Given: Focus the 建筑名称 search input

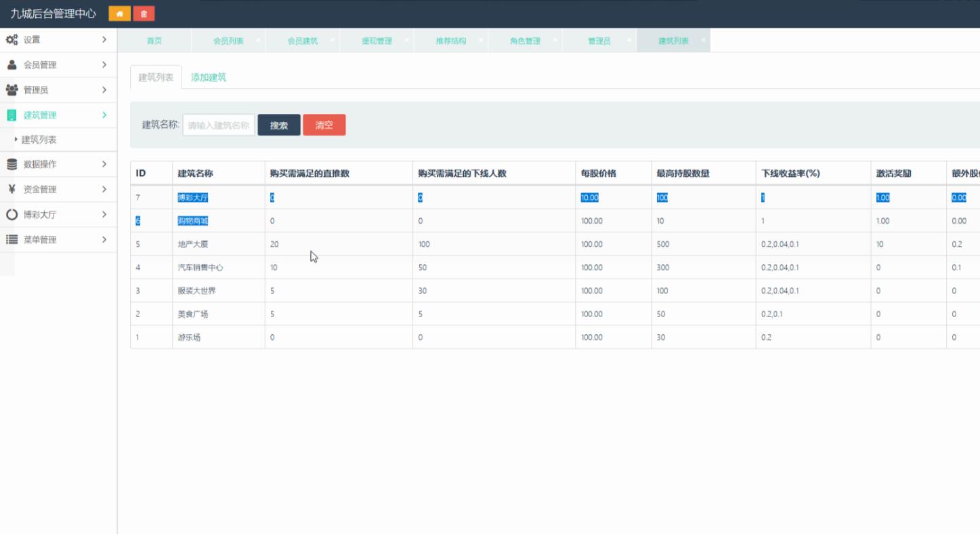Looking at the screenshot, I should pyautogui.click(x=219, y=125).
